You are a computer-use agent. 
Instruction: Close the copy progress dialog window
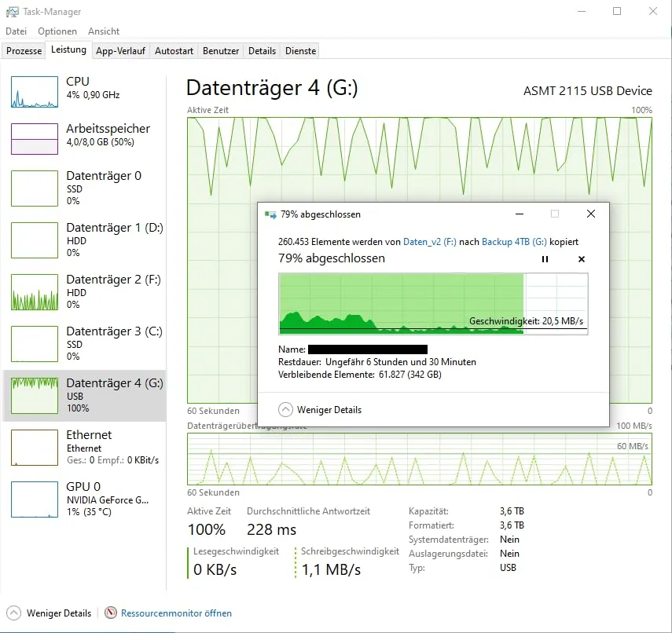590,214
